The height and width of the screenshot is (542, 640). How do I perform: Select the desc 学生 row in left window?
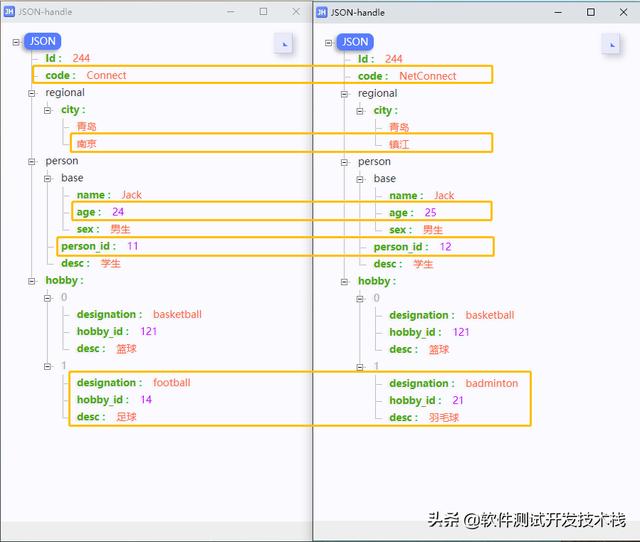tap(91, 263)
